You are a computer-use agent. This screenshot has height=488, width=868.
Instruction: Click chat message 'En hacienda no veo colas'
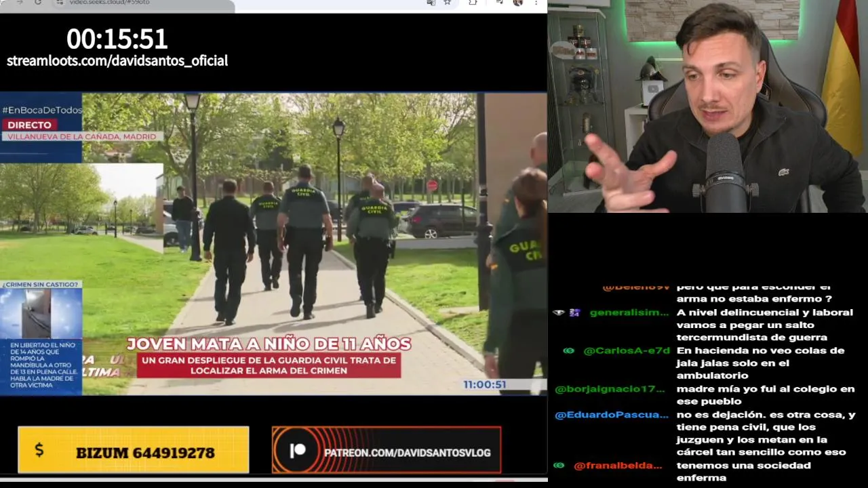pos(760,363)
